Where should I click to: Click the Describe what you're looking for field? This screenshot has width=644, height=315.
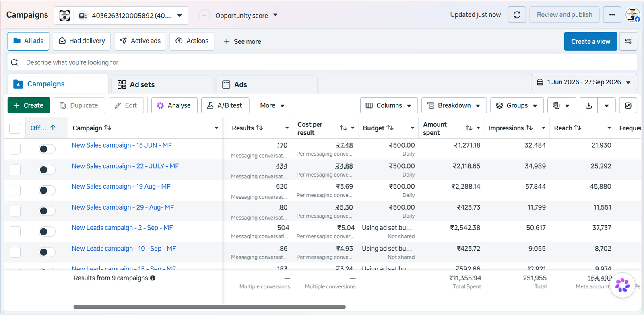[322, 62]
